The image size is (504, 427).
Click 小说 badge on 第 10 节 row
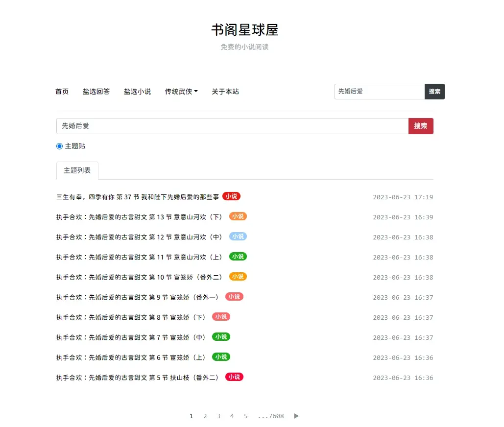[x=238, y=277]
